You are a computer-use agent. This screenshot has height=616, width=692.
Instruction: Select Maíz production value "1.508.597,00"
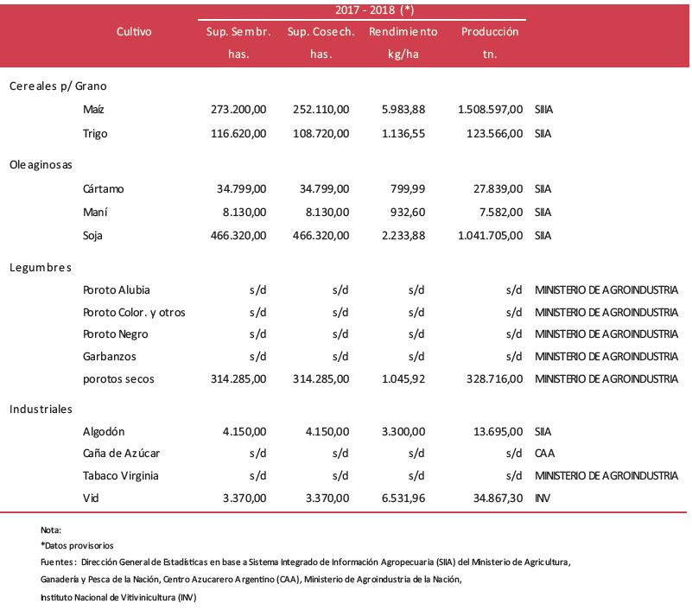pos(491,110)
